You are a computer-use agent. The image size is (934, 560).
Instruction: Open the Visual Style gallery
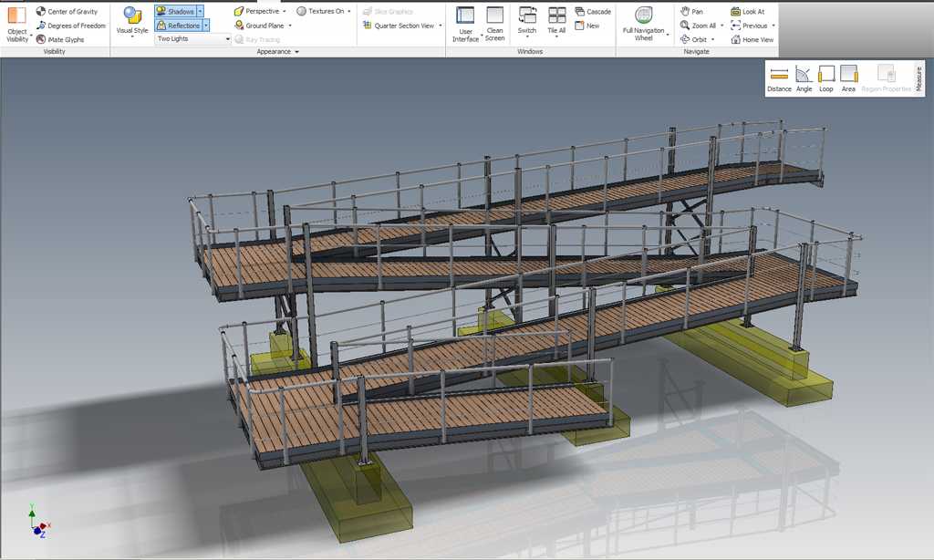132,23
